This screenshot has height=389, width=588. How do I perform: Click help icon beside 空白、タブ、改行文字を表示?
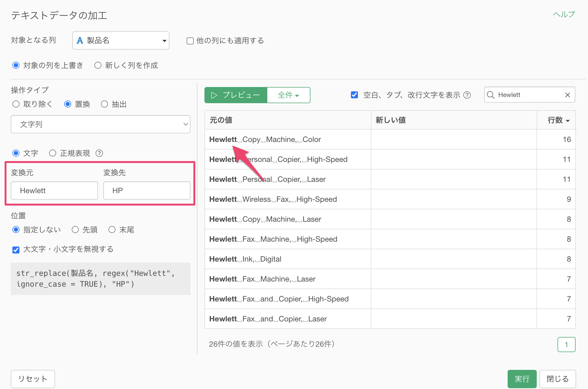tap(467, 95)
